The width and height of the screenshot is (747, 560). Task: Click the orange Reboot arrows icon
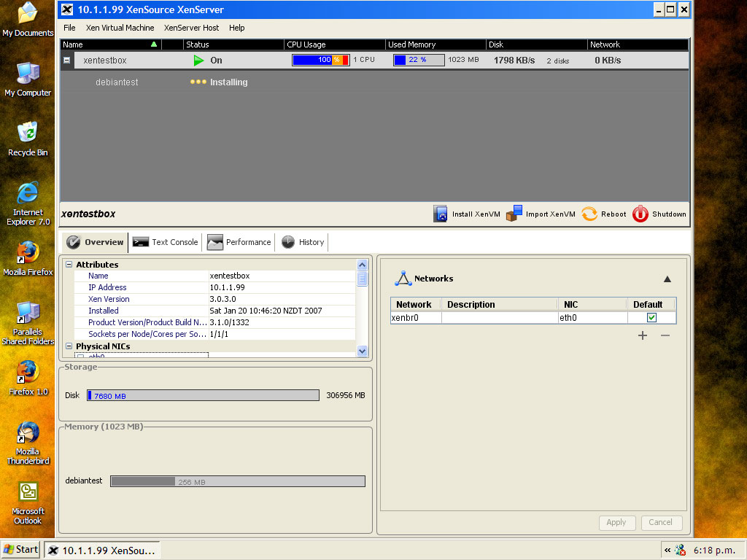[x=589, y=214]
